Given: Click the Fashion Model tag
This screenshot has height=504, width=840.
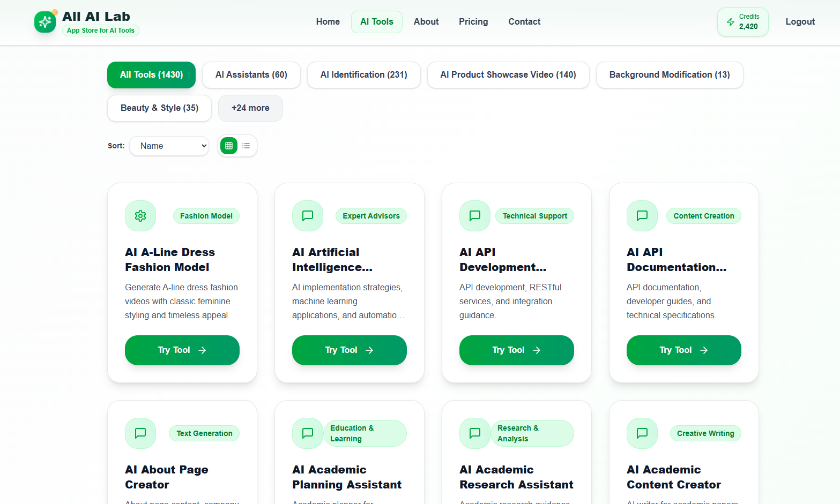Looking at the screenshot, I should point(206,216).
